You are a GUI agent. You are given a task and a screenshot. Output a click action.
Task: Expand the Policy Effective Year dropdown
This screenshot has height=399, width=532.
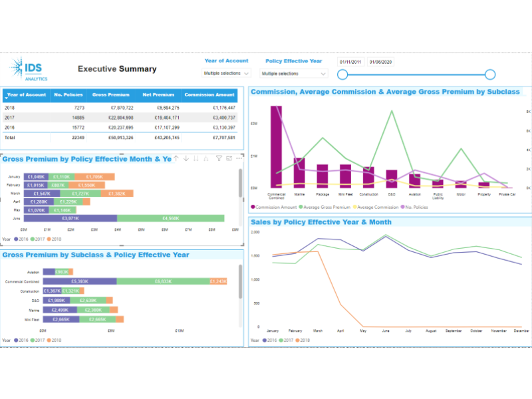click(x=294, y=74)
